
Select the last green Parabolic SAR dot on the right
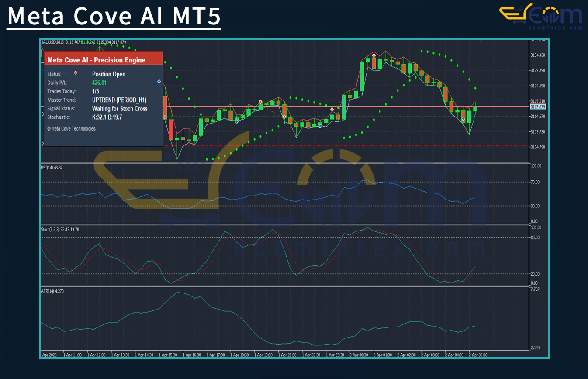(475, 88)
